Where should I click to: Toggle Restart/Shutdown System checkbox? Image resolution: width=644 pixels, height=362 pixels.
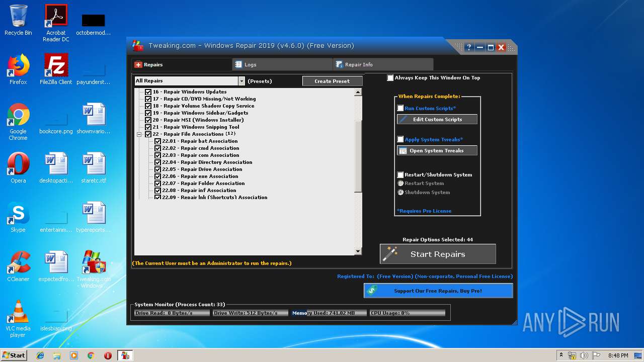pyautogui.click(x=400, y=175)
